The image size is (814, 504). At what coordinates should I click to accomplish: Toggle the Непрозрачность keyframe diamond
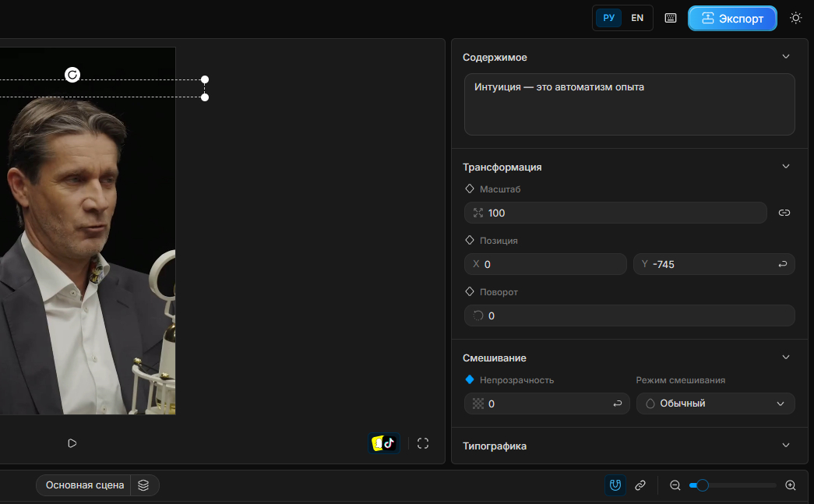point(470,379)
